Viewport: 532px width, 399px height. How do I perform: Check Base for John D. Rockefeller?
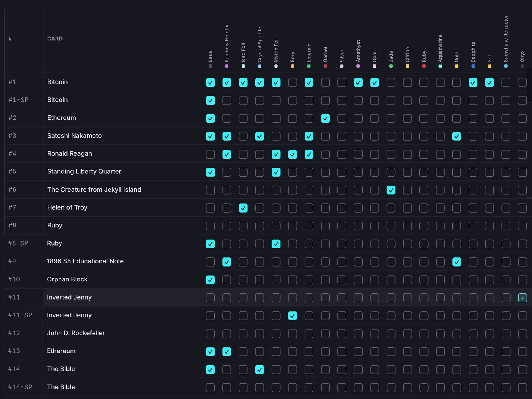tap(210, 334)
